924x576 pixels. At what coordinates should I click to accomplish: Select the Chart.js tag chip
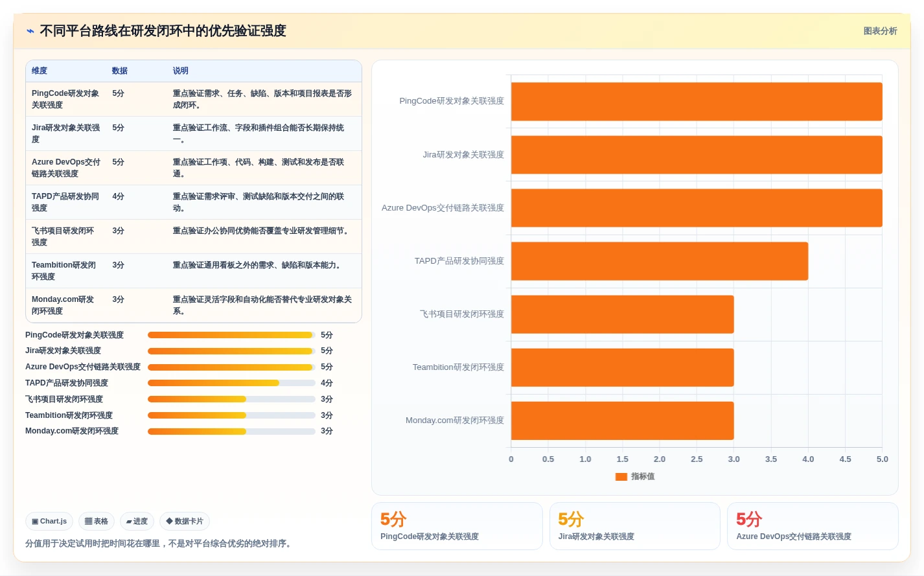coord(49,521)
